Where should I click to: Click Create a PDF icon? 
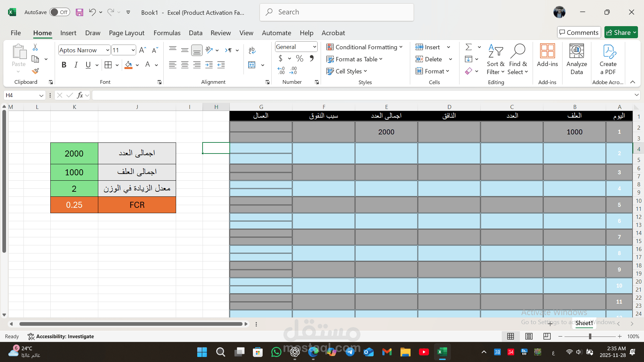tap(608, 59)
